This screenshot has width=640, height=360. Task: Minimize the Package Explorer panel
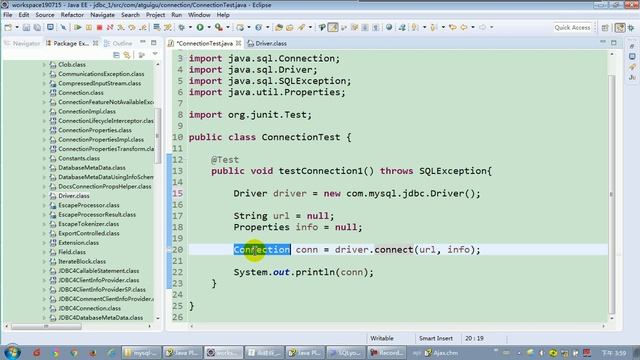(x=143, y=42)
